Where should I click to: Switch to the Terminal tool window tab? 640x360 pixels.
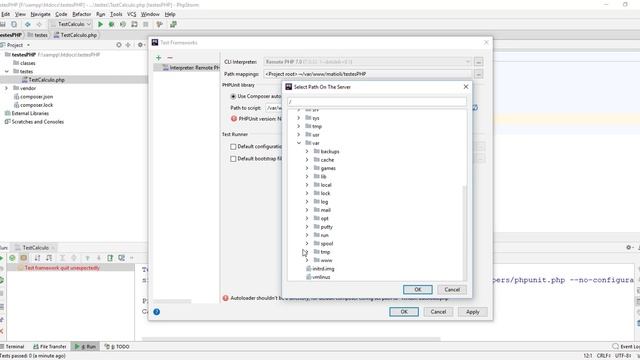click(x=13, y=347)
